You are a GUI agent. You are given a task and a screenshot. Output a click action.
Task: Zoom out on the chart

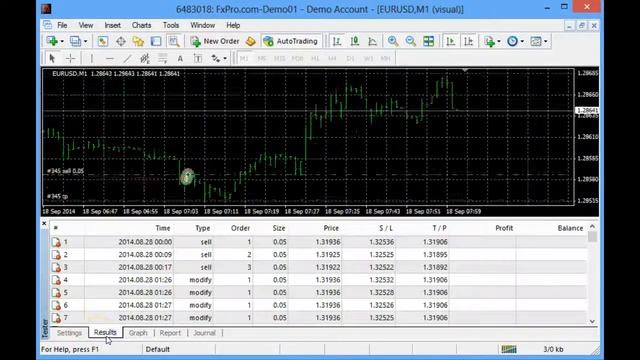tap(411, 41)
